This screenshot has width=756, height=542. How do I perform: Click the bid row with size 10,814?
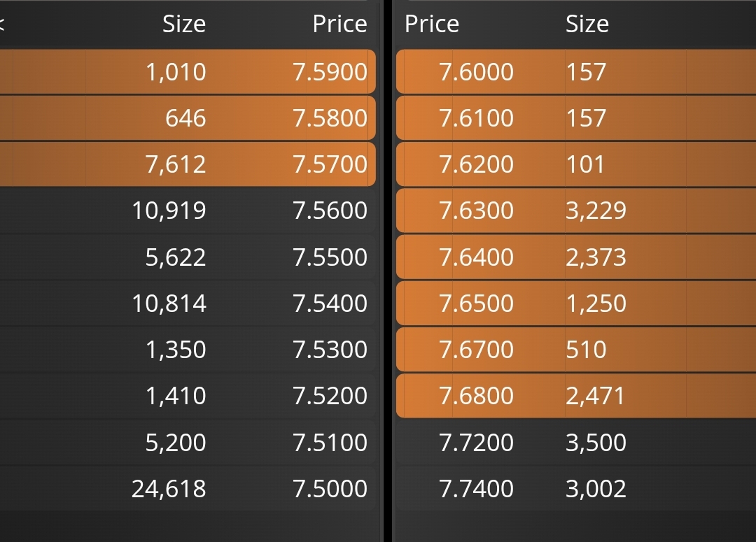click(x=188, y=303)
